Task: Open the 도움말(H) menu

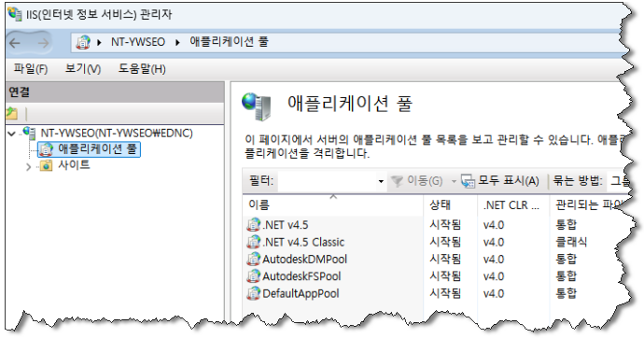Action: (x=142, y=68)
